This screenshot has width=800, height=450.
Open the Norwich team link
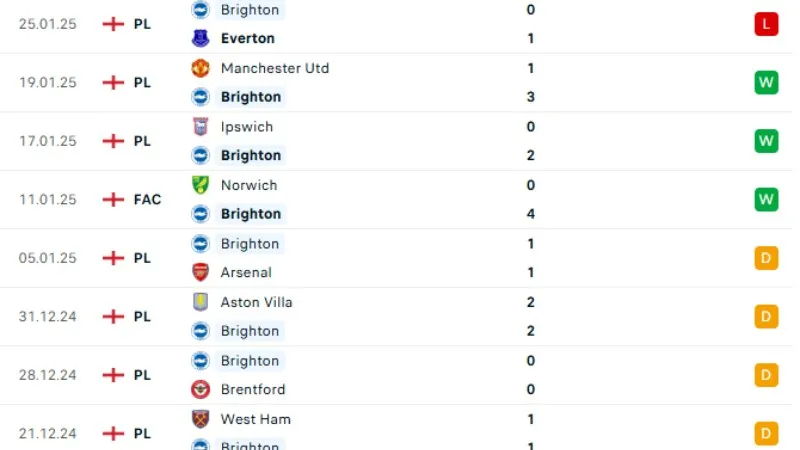(249, 185)
